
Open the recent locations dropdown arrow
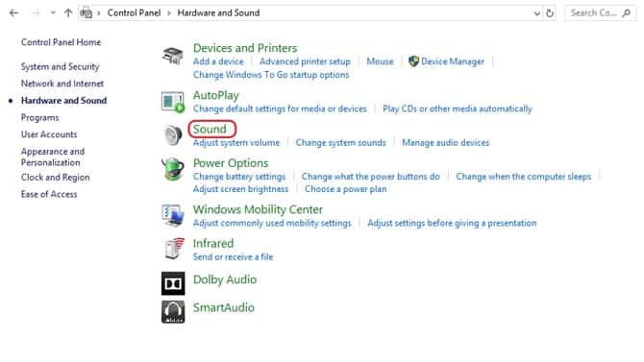click(53, 12)
